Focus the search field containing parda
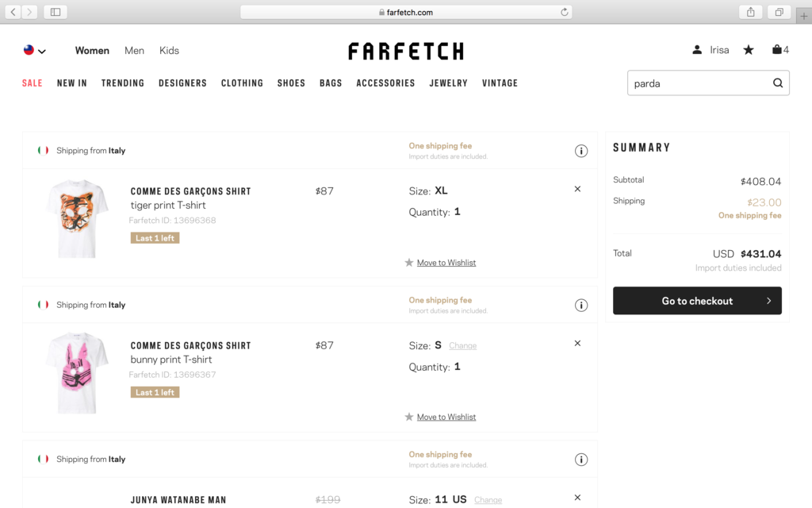 coord(699,83)
